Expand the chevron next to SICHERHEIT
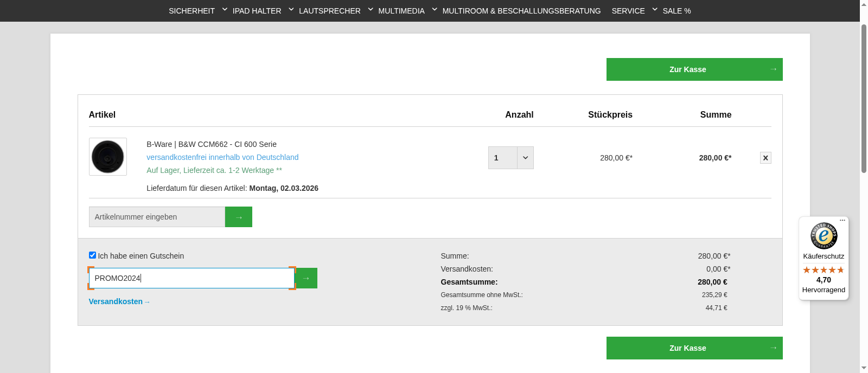The width and height of the screenshot is (868, 373). click(225, 9)
